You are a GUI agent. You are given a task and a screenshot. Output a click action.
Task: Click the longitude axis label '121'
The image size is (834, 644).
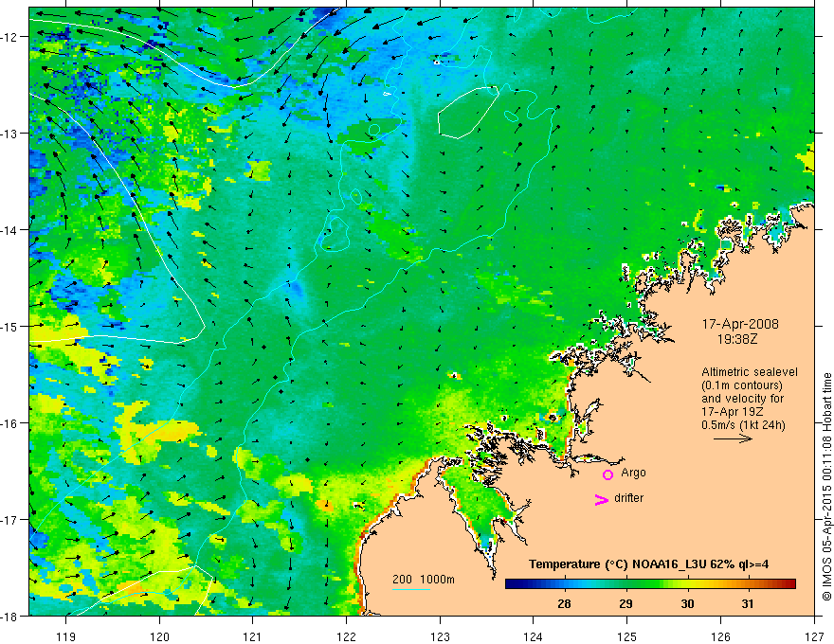(253, 636)
